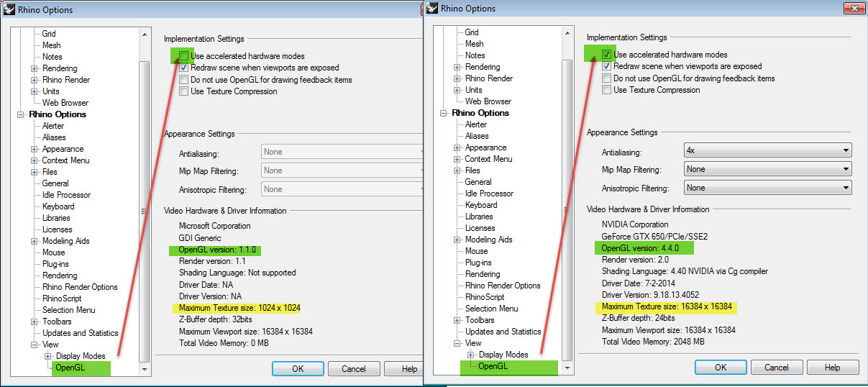
Task: Expand Toolbars node in left window tree
Action: click(x=35, y=322)
